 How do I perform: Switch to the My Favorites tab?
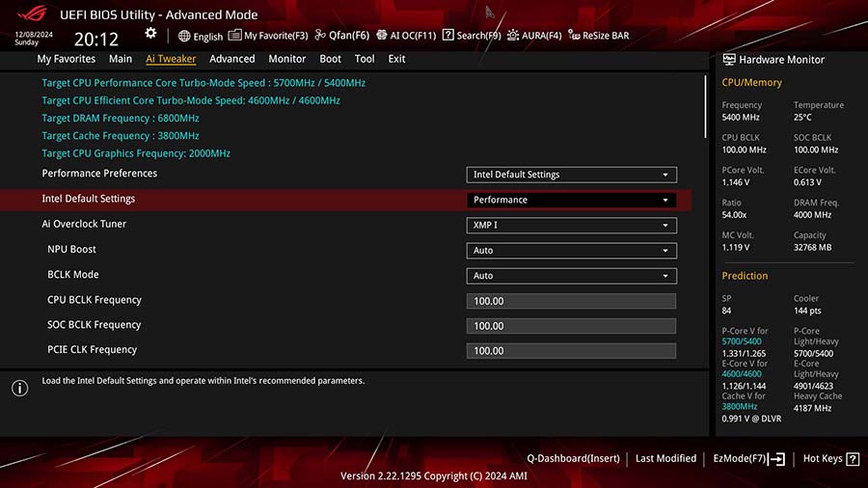coord(66,59)
